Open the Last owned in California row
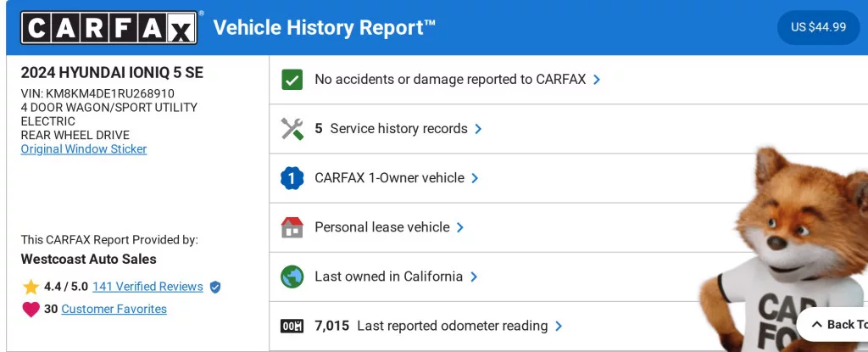The image size is (868, 352). (388, 277)
